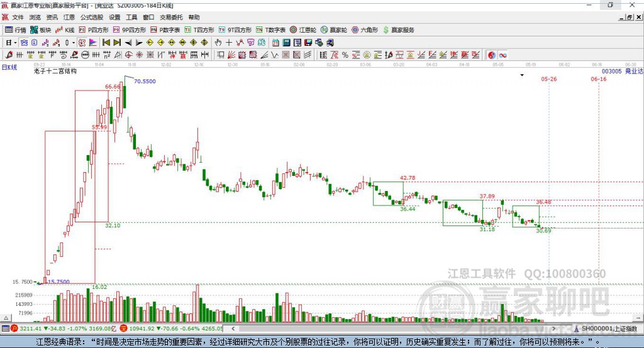The width and height of the screenshot is (644, 348).
Task: Click the 10941.92 index value in status bar
Action: click(x=142, y=329)
